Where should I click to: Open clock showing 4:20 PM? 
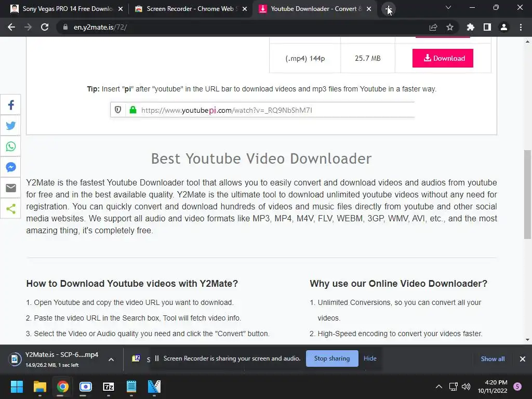click(493, 387)
